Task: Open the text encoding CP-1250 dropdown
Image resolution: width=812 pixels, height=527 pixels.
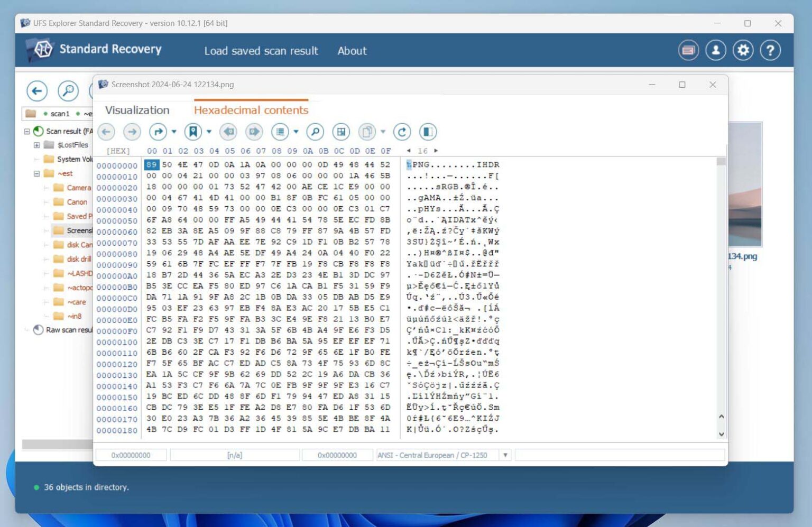Action: [505, 455]
